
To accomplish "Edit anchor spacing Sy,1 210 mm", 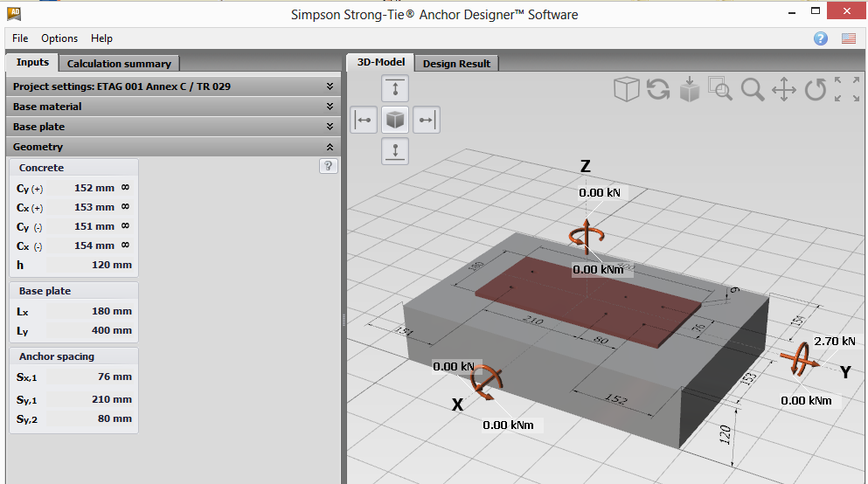I will click(x=90, y=399).
